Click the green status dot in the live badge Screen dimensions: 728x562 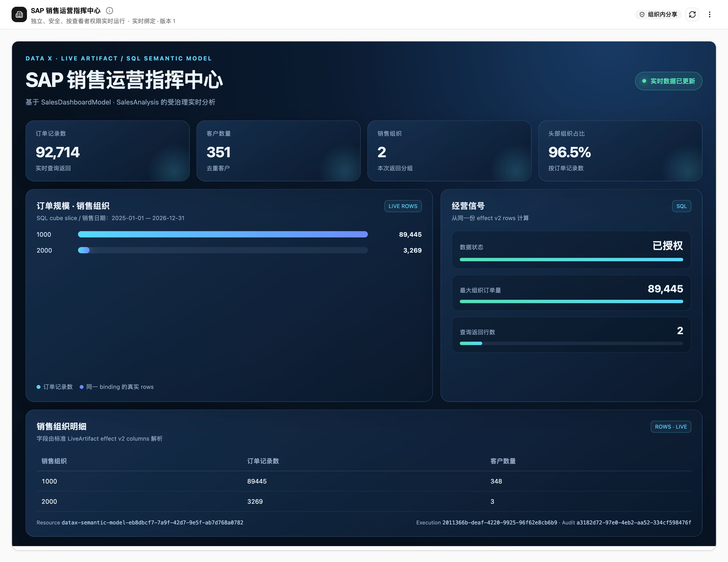pos(644,81)
